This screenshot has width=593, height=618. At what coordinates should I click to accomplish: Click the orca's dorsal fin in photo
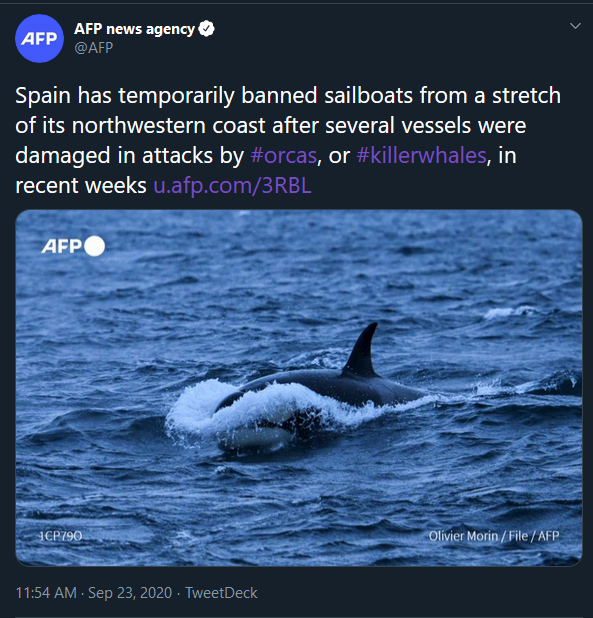click(361, 350)
